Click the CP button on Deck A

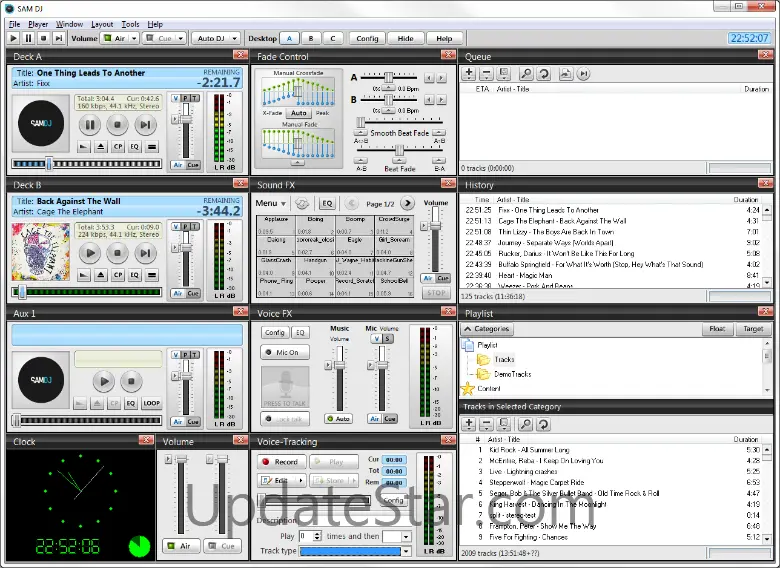pyautogui.click(x=118, y=147)
